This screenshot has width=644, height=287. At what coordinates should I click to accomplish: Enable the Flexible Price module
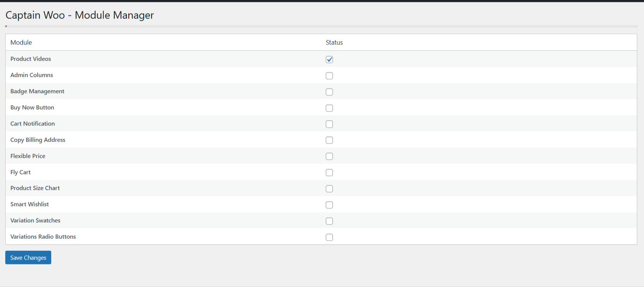pyautogui.click(x=329, y=156)
